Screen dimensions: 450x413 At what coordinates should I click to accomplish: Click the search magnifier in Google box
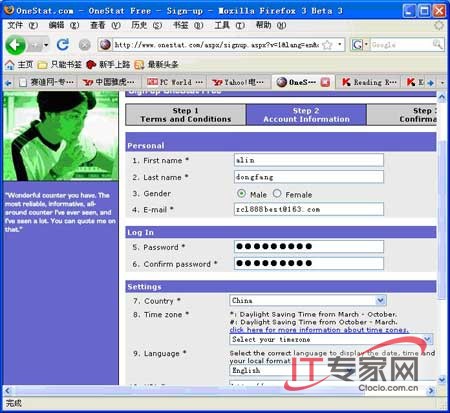tap(437, 44)
